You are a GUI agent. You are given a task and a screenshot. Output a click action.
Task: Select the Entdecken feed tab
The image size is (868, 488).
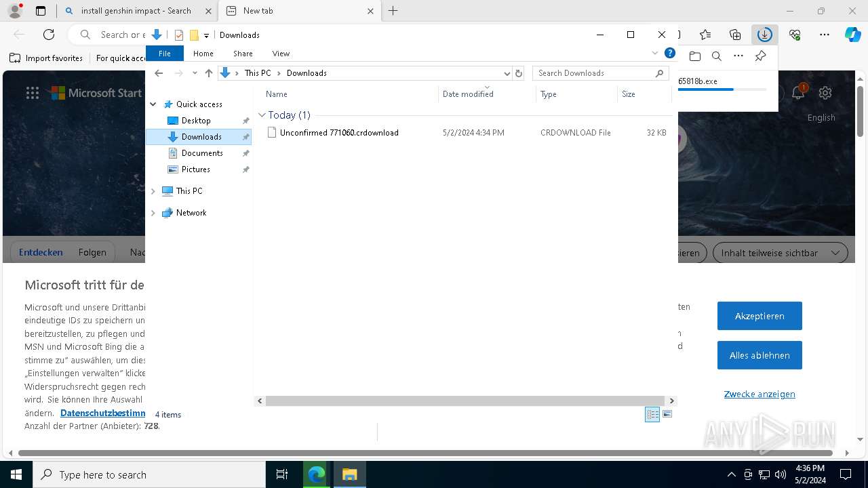[41, 252]
